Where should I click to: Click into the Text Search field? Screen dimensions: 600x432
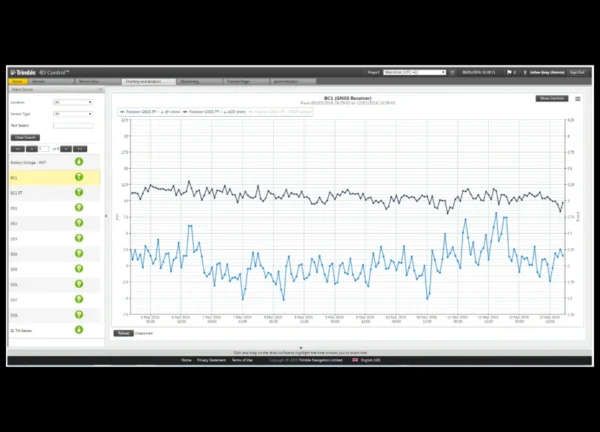click(x=73, y=126)
